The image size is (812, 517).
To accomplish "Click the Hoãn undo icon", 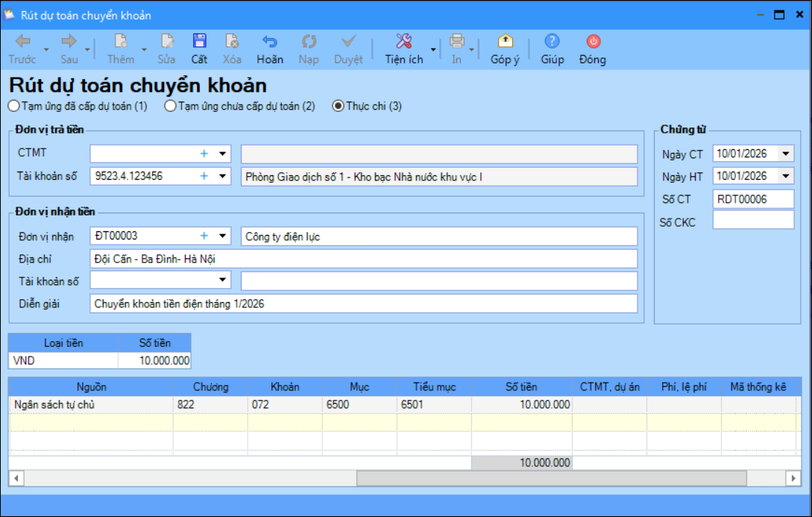I will (270, 42).
